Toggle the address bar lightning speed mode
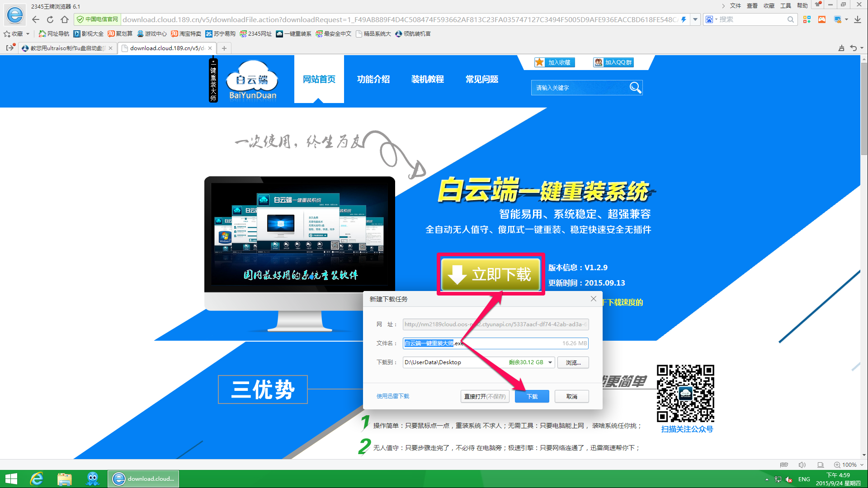This screenshot has height=488, width=868. (x=684, y=19)
